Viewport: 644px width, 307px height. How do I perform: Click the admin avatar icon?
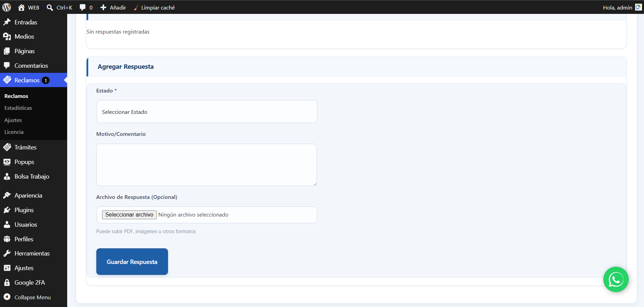pyautogui.click(x=638, y=7)
